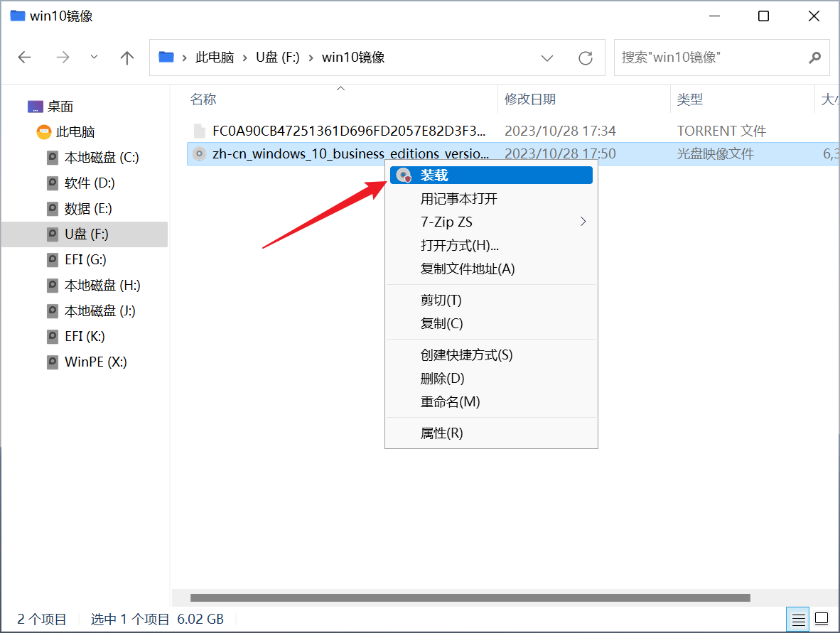This screenshot has width=840, height=633.
Task: Click the drive icon for WinPE (X:)
Action: coord(53,362)
